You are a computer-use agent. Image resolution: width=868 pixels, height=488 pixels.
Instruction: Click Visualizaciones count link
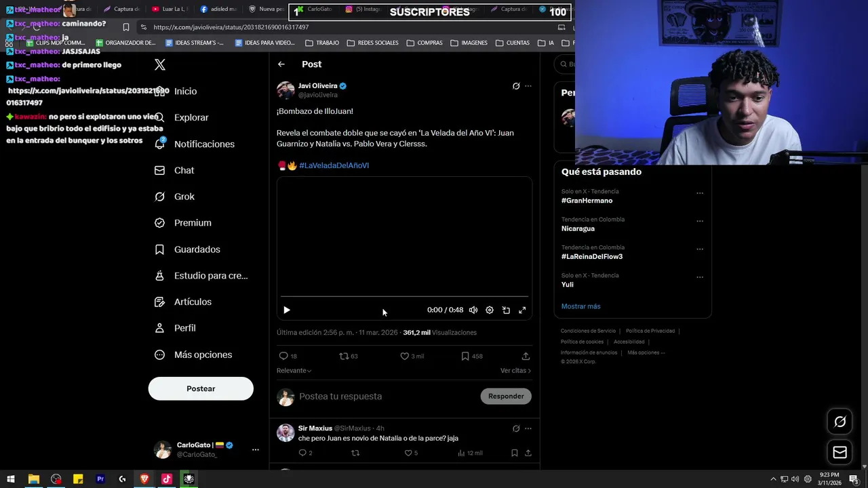(x=439, y=333)
